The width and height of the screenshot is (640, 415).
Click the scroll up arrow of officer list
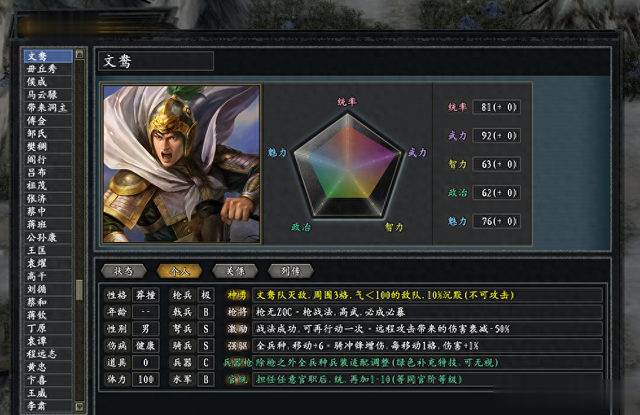[x=80, y=54]
